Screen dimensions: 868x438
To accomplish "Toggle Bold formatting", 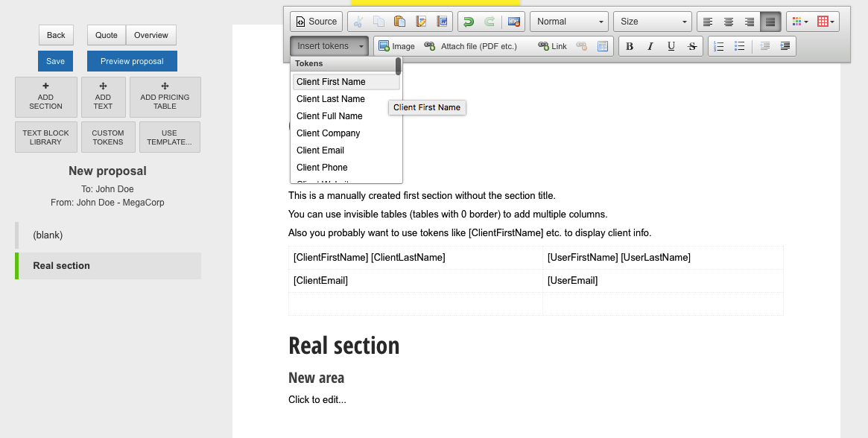I will [630, 46].
